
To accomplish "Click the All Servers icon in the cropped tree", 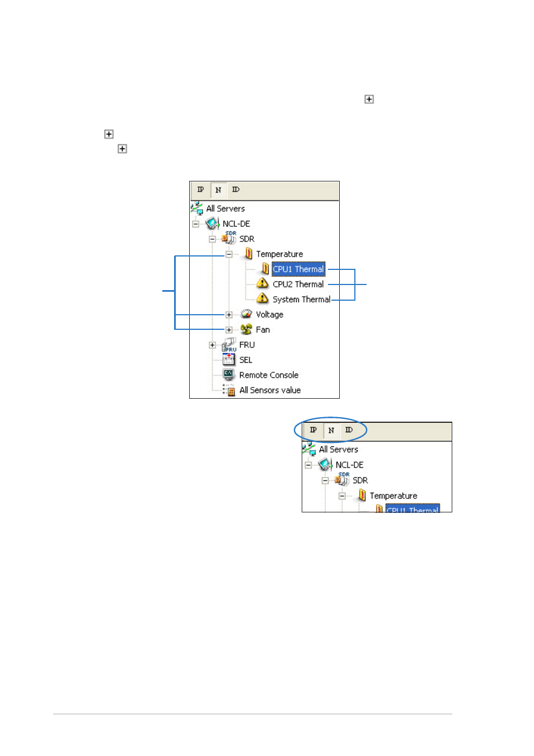I will coord(309,449).
